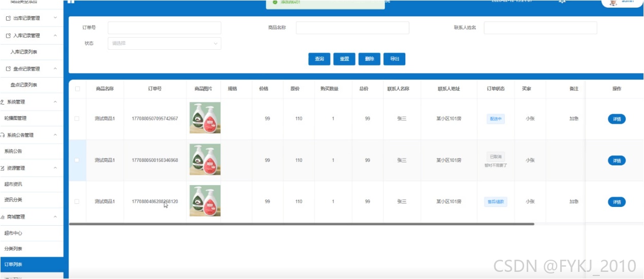The image size is (644, 279).
Task: Open the 超市中心 menu item
Action: point(31,233)
